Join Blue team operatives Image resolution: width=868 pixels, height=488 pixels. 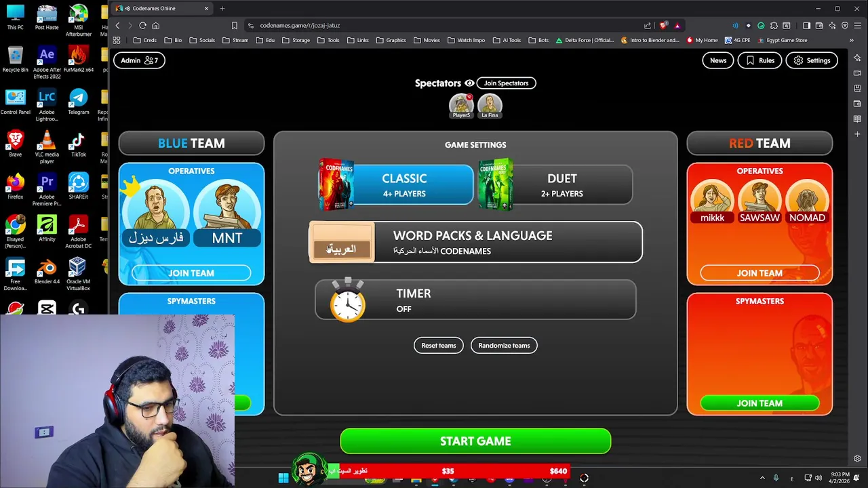(x=191, y=273)
